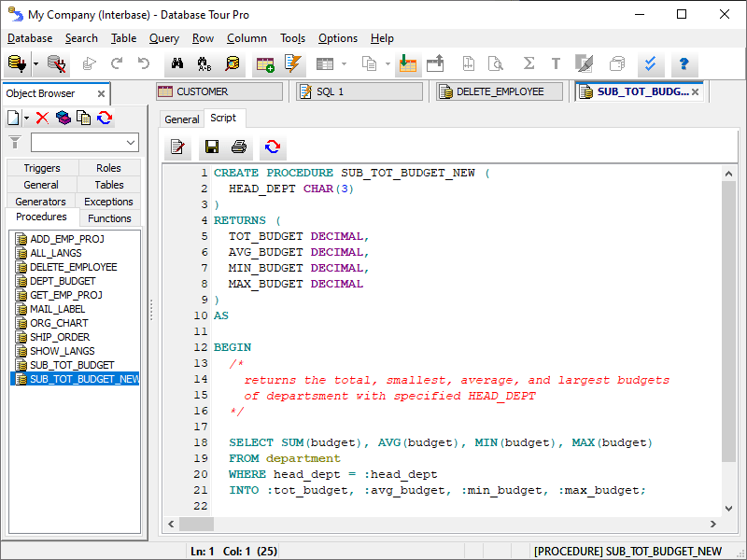Show the Triggers category in Object Browser

(x=42, y=168)
